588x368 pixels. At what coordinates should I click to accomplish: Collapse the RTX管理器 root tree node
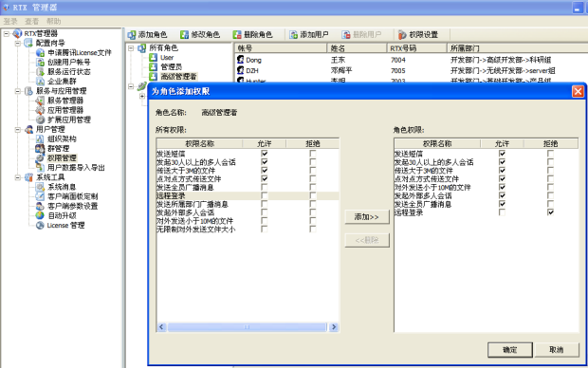7,33
